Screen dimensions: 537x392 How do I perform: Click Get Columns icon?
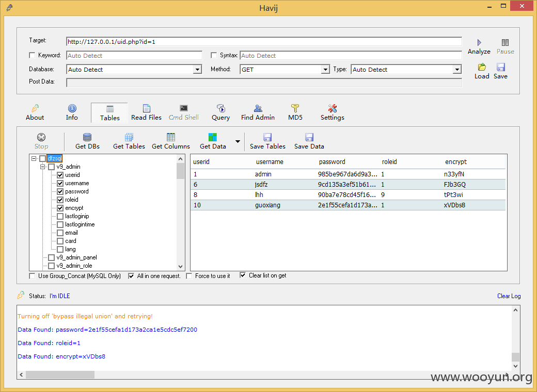click(x=171, y=137)
